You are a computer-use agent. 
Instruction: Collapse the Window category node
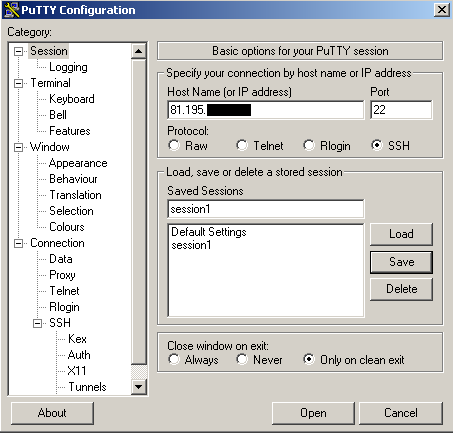[18, 147]
